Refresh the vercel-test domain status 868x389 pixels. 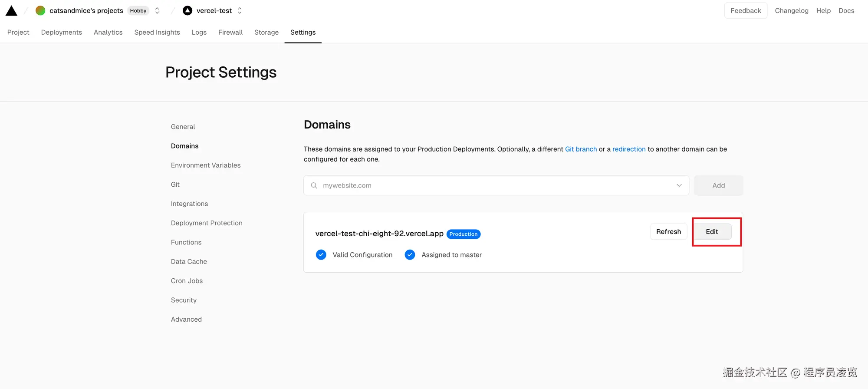point(668,232)
